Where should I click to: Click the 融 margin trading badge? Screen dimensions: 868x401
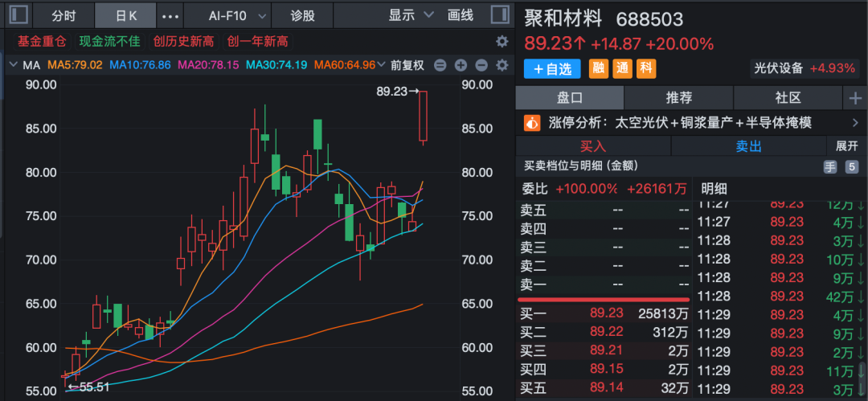click(599, 69)
